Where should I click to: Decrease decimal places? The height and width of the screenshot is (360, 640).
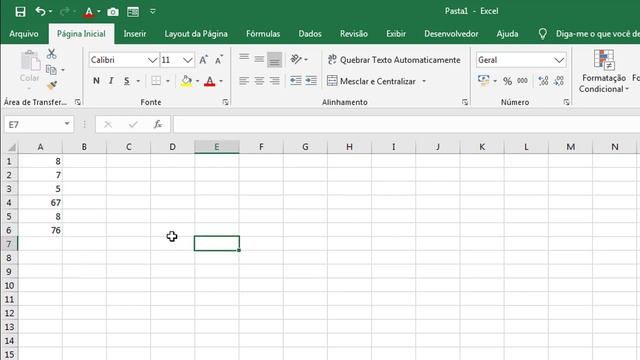[559, 81]
